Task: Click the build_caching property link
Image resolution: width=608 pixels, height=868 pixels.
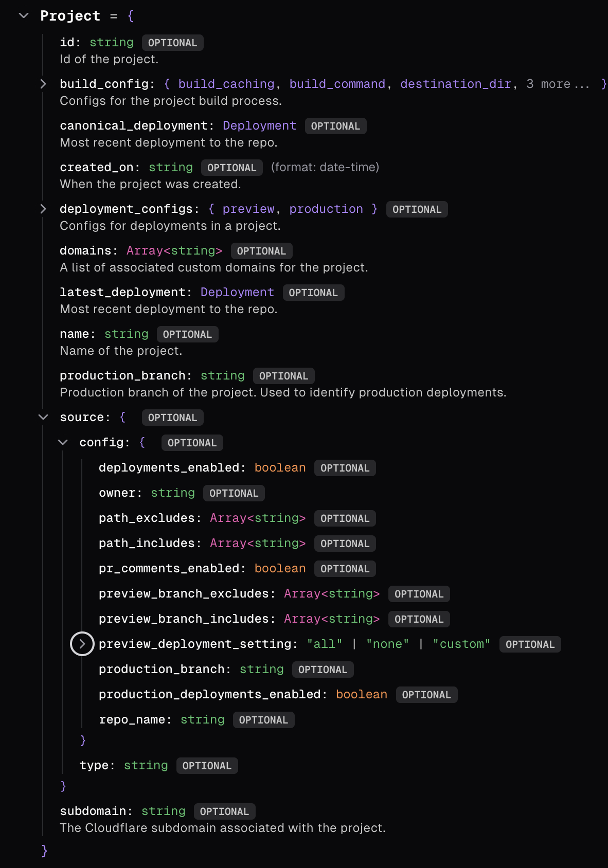Action: point(226,84)
